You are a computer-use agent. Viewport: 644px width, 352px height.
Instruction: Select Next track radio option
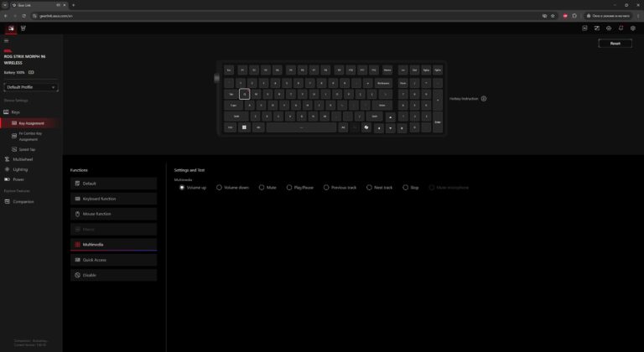pos(369,187)
